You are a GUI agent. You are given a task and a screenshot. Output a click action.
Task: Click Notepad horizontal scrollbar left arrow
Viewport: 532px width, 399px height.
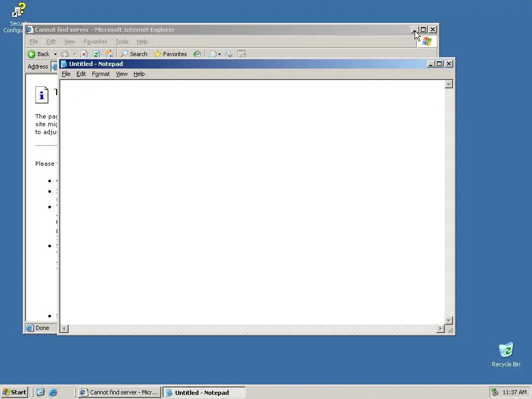(x=64, y=328)
